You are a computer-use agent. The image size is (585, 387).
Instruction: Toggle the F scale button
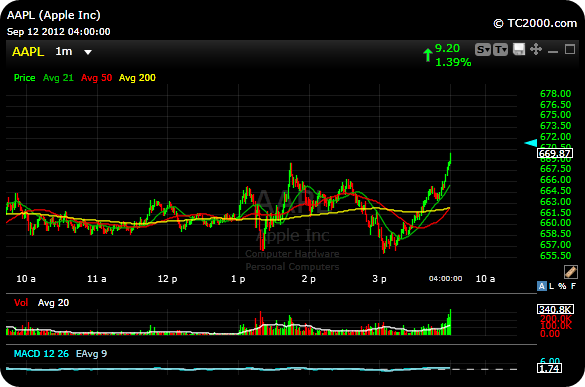pyautogui.click(x=573, y=286)
